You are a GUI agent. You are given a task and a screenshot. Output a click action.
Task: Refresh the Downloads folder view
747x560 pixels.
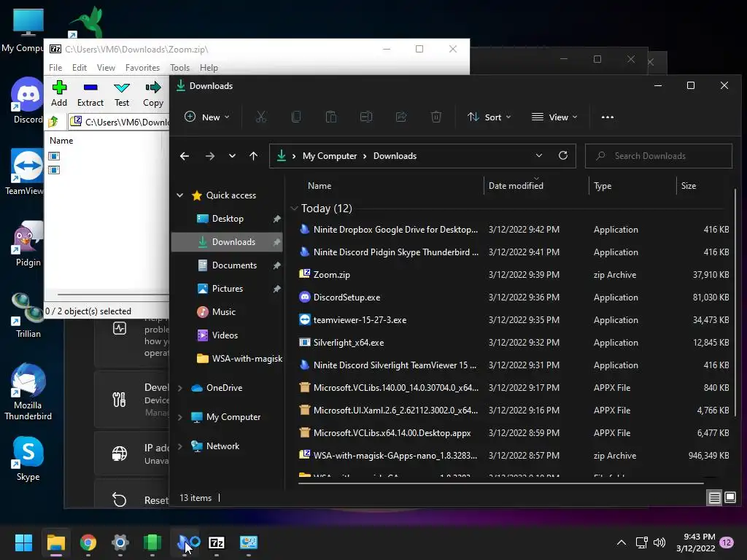(563, 156)
